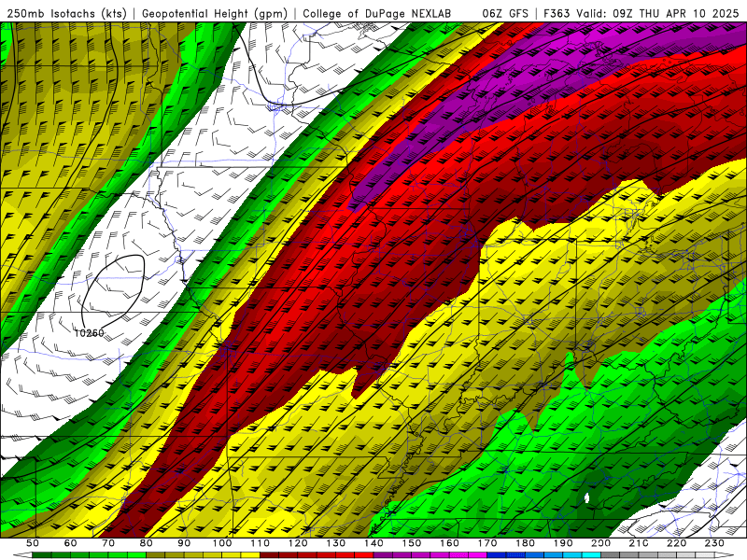
Task: Click the 'College of DuPage NEXLAB' header text
Action: [376, 13]
